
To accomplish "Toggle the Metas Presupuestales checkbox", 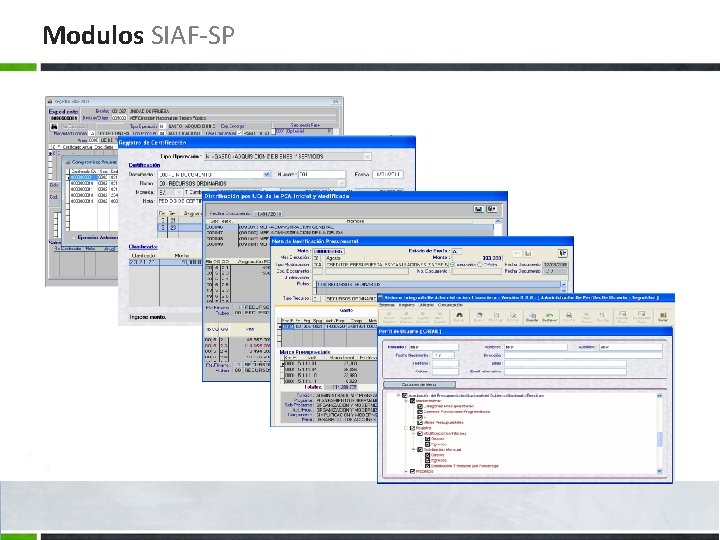I will [420, 422].
